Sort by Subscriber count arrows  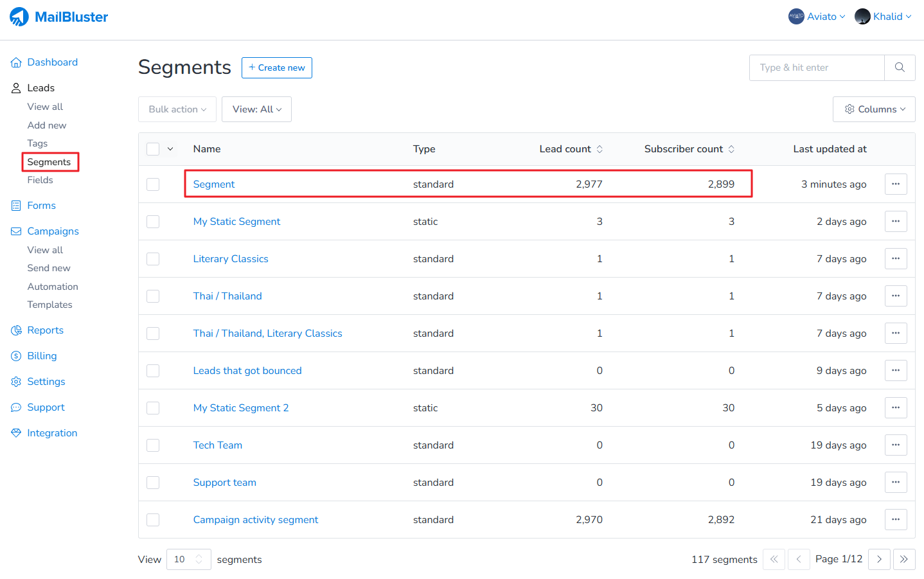pos(731,149)
